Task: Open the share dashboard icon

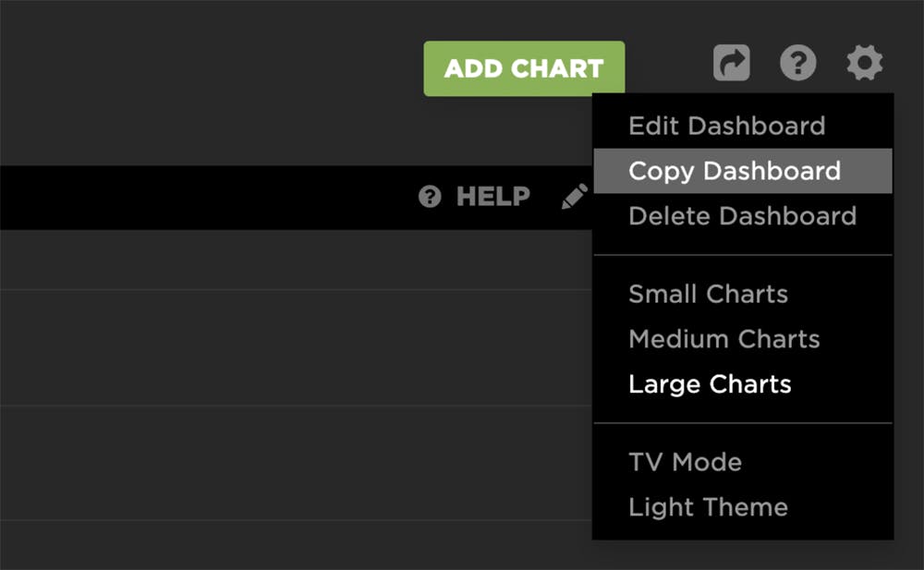Action: tap(731, 64)
